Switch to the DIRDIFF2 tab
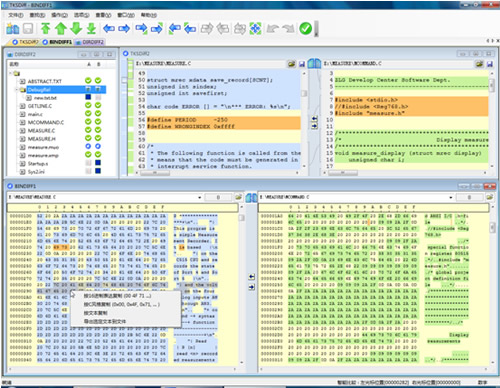The image size is (500, 388). click(x=90, y=42)
